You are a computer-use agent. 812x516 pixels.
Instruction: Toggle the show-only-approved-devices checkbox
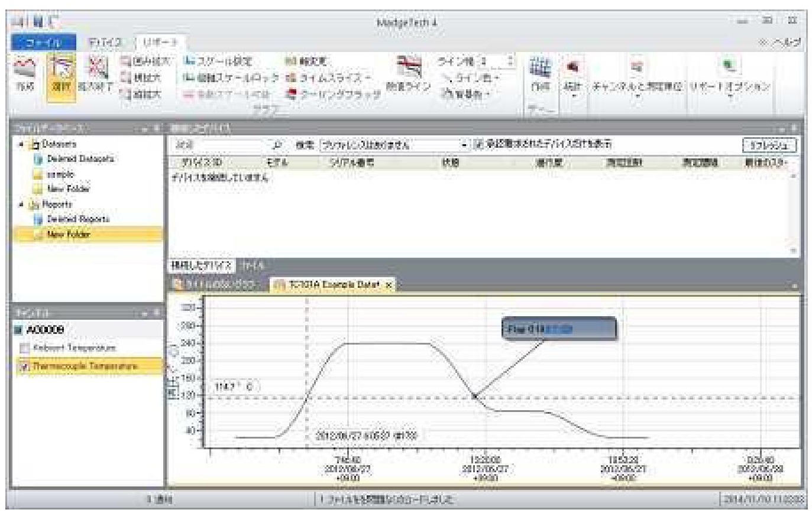click(x=480, y=144)
